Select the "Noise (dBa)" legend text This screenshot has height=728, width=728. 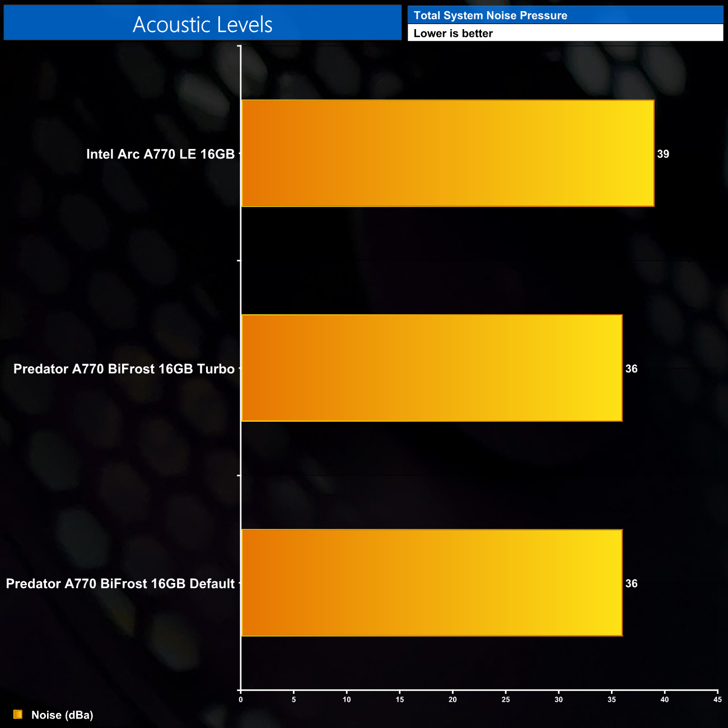62,715
